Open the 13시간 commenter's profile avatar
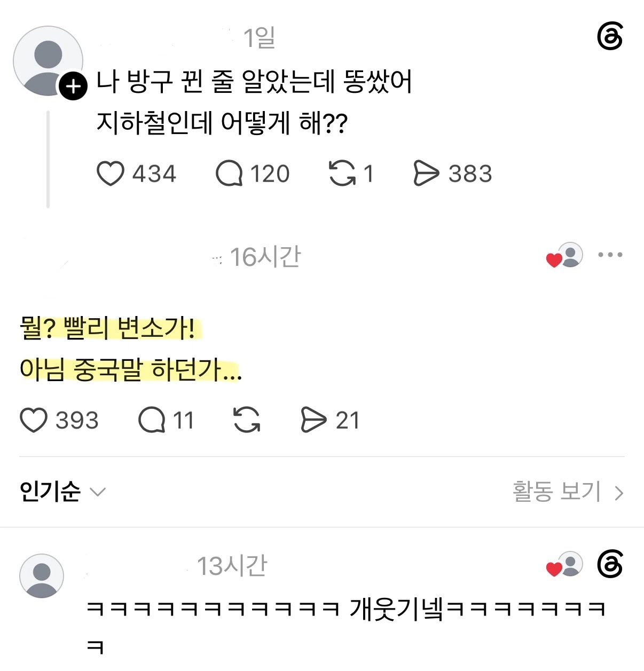This screenshot has height=671, width=644. coord(42,576)
